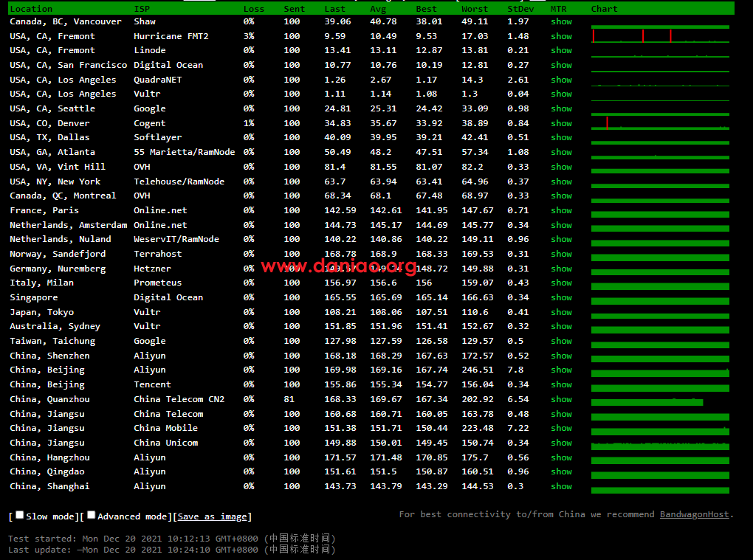Show MTR for Hangzhou Aliyun row
The image size is (753, 560).
point(561,457)
